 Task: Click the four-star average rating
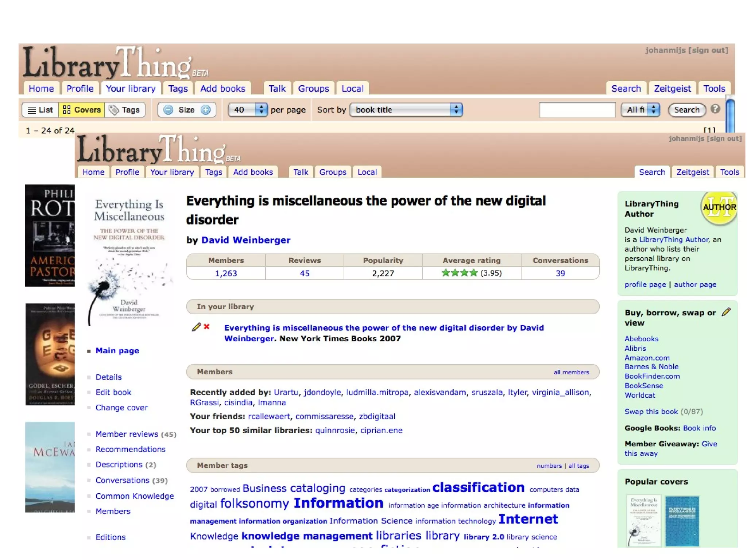tap(459, 273)
